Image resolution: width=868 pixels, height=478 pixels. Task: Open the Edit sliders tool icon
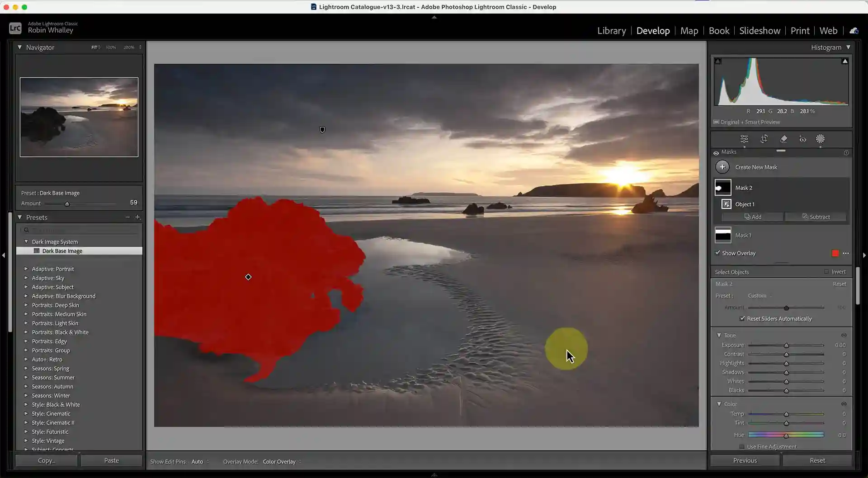click(x=744, y=139)
